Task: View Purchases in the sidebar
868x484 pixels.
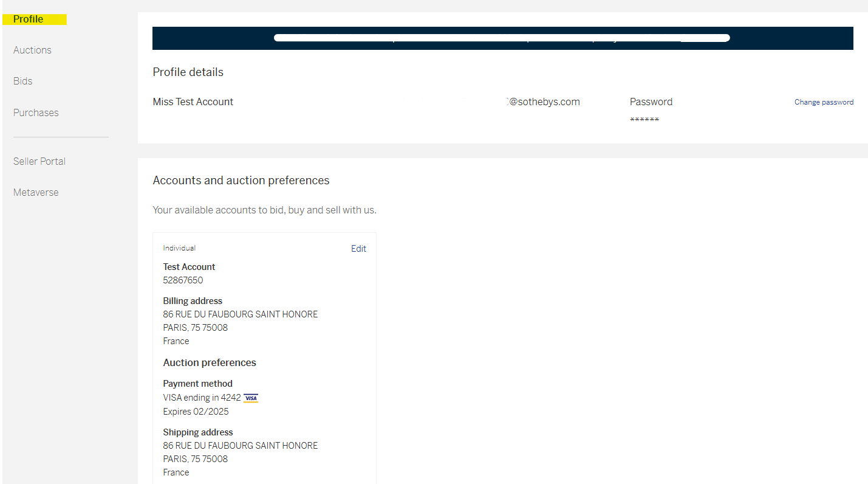Action: pyautogui.click(x=36, y=112)
